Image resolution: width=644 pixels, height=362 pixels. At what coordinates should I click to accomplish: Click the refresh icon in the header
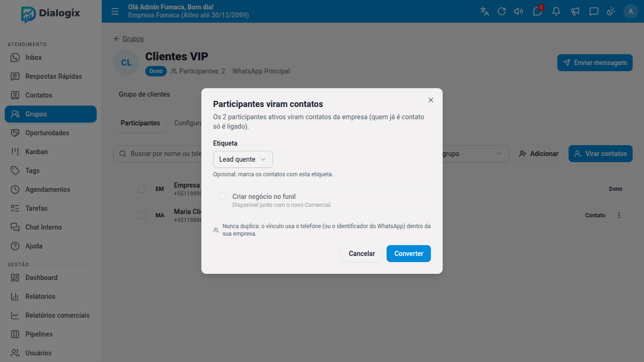coord(502,11)
